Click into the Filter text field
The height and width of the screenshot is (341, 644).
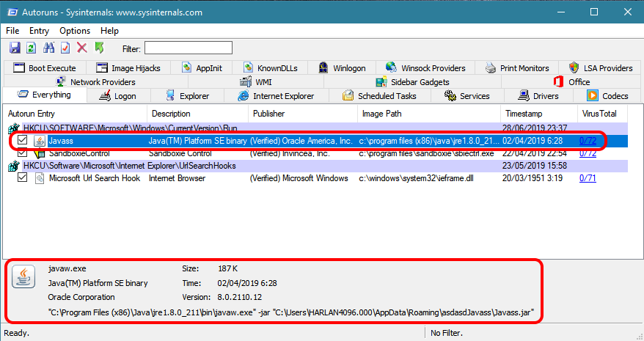(189, 48)
